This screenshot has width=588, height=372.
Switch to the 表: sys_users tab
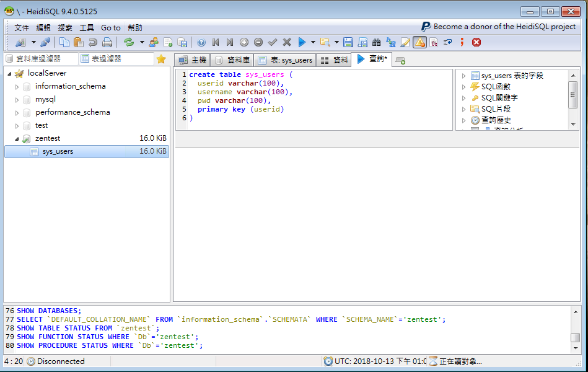click(x=285, y=60)
